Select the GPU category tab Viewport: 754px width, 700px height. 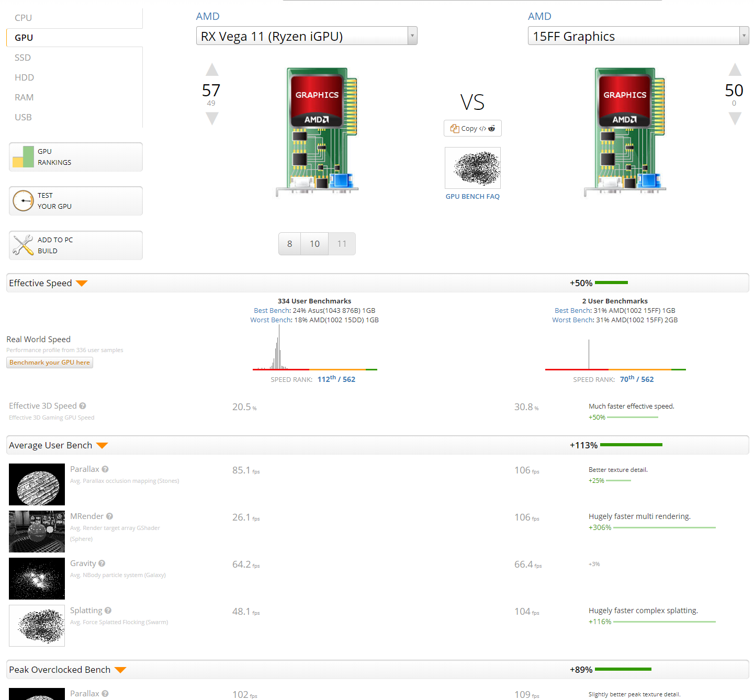pyautogui.click(x=74, y=38)
